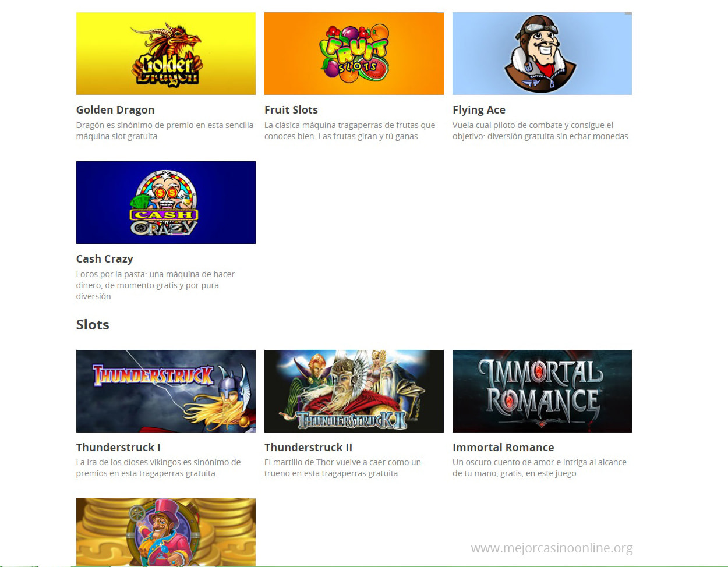Click the Flying Ace title link
The height and width of the screenshot is (567, 728).
click(479, 110)
